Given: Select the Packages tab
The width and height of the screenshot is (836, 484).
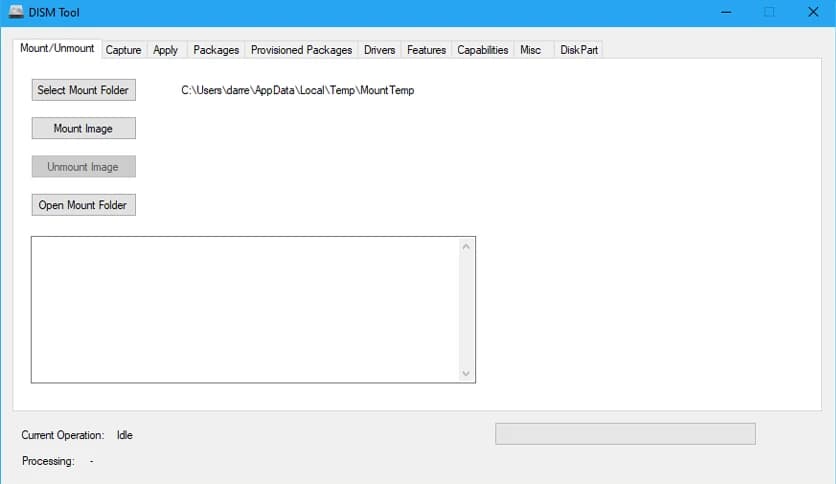Looking at the screenshot, I should click(216, 50).
